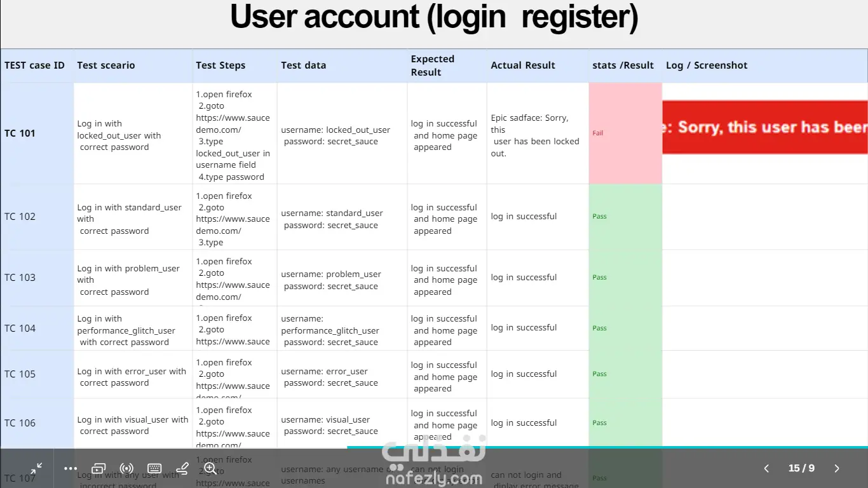The image size is (868, 488).
Task: Click the overlapping screens slideshow icon
Action: (98, 468)
